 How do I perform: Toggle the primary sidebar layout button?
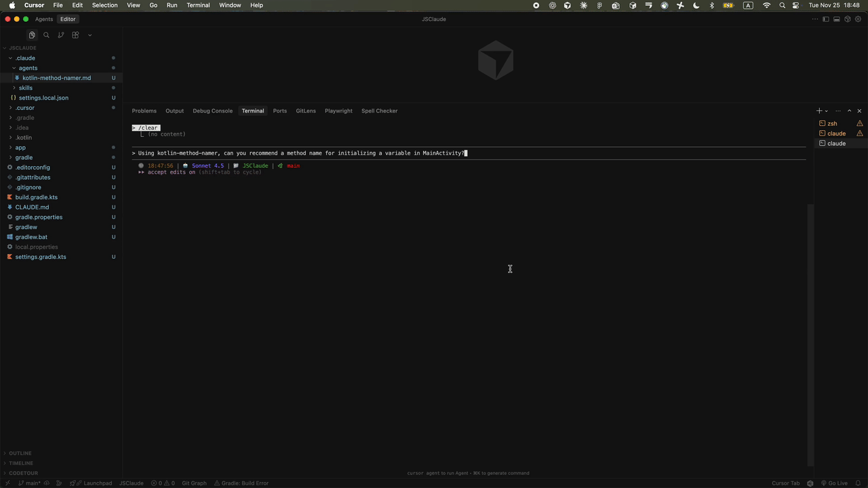(826, 19)
